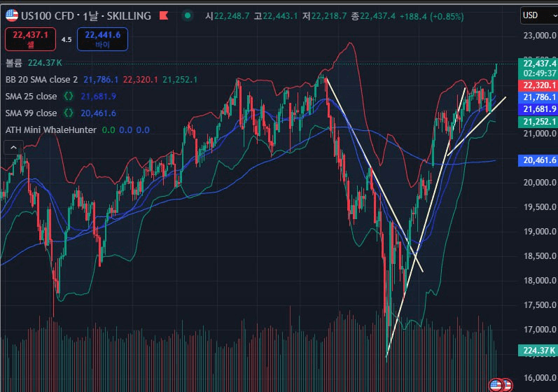Image resolution: width=558 pixels, height=392 pixels.
Task: Click the US flag symbol logo
Action: click(x=12, y=15)
